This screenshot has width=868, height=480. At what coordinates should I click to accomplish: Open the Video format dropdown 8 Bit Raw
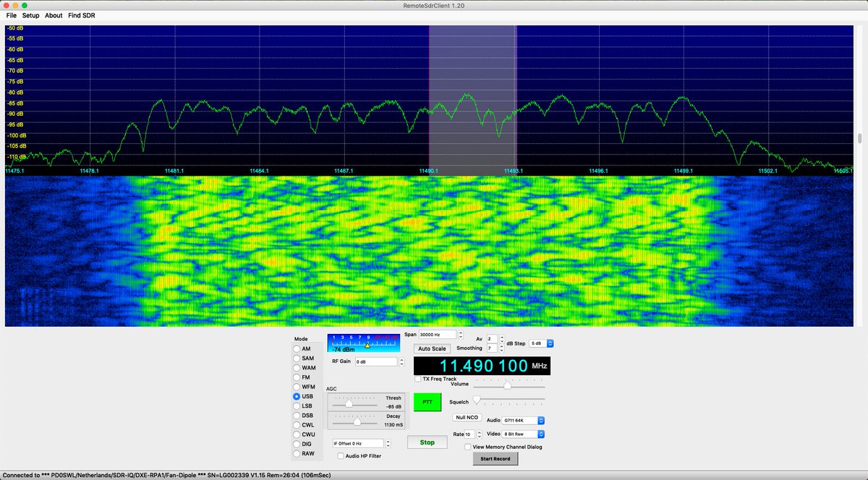pyautogui.click(x=524, y=434)
